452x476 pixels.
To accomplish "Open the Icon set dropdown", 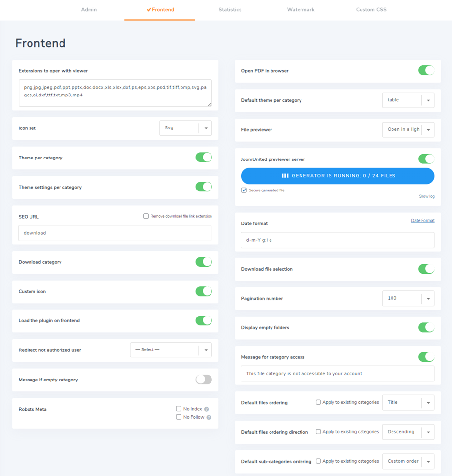I will [185, 128].
